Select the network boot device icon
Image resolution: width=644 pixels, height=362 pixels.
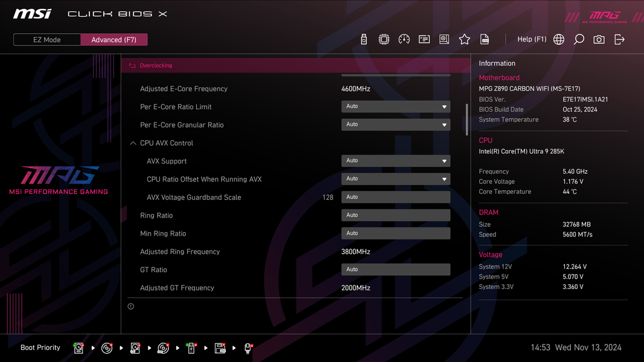[x=247, y=348]
